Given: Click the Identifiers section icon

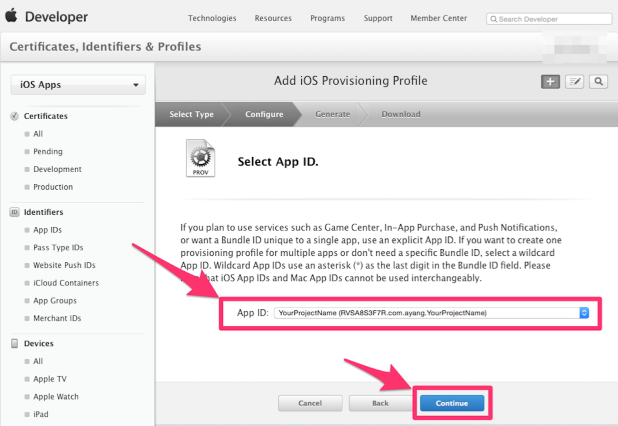Looking at the screenshot, I should 15,212.
